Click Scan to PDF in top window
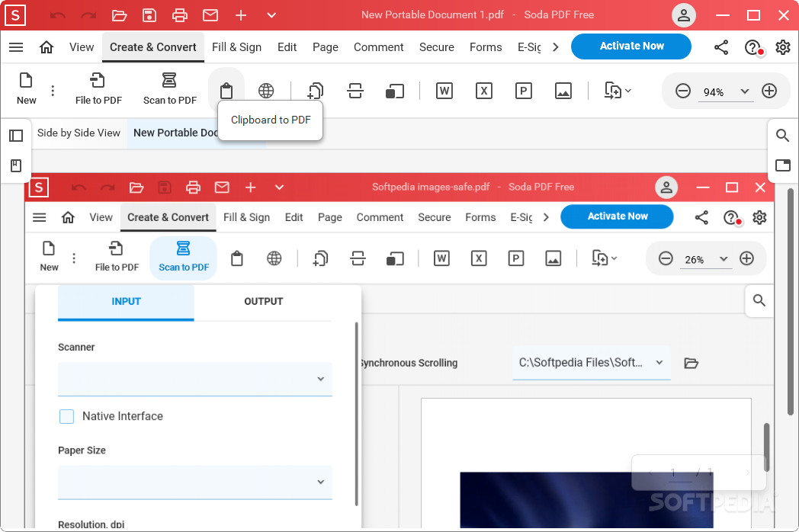This screenshot has height=532, width=799. (170, 89)
